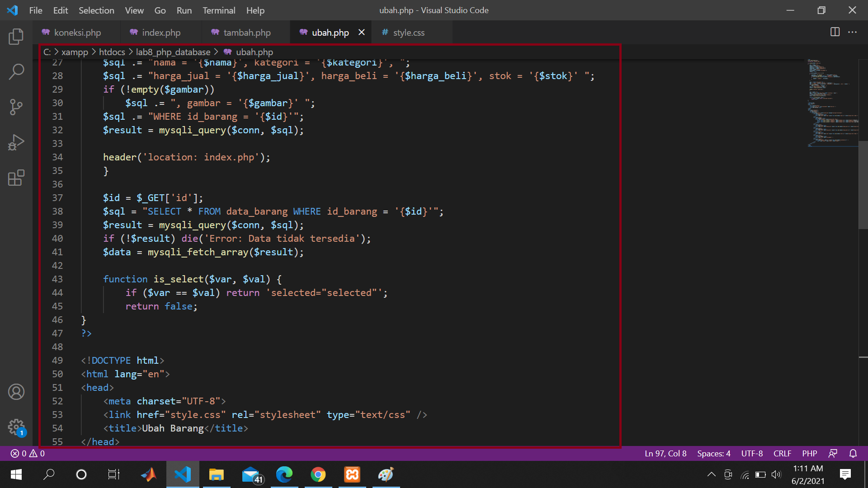This screenshot has height=488, width=868.
Task: Open Paint from the taskbar
Action: (x=386, y=474)
